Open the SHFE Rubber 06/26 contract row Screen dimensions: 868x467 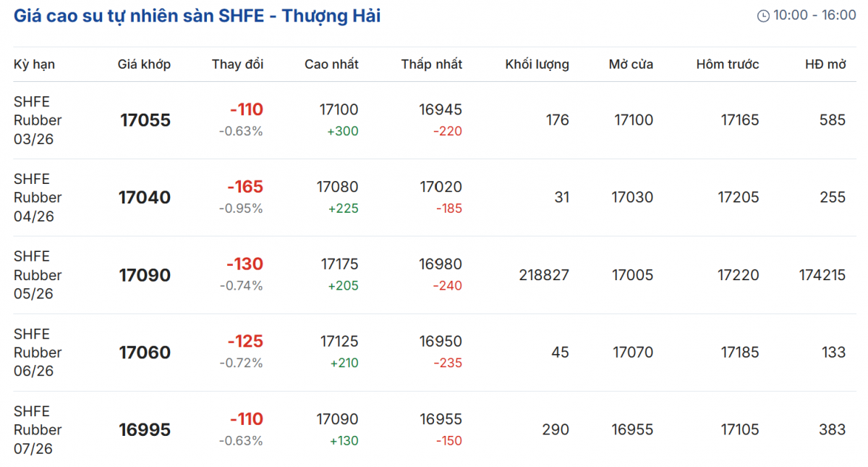38,353
